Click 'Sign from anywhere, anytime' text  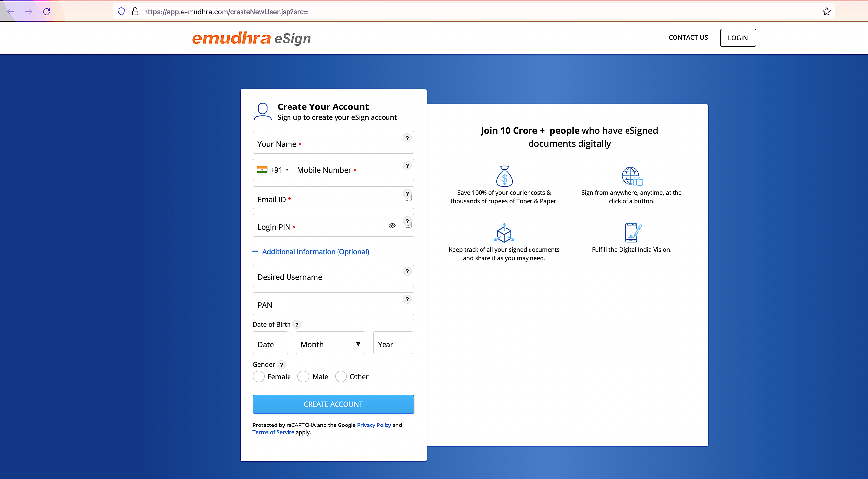(x=631, y=197)
